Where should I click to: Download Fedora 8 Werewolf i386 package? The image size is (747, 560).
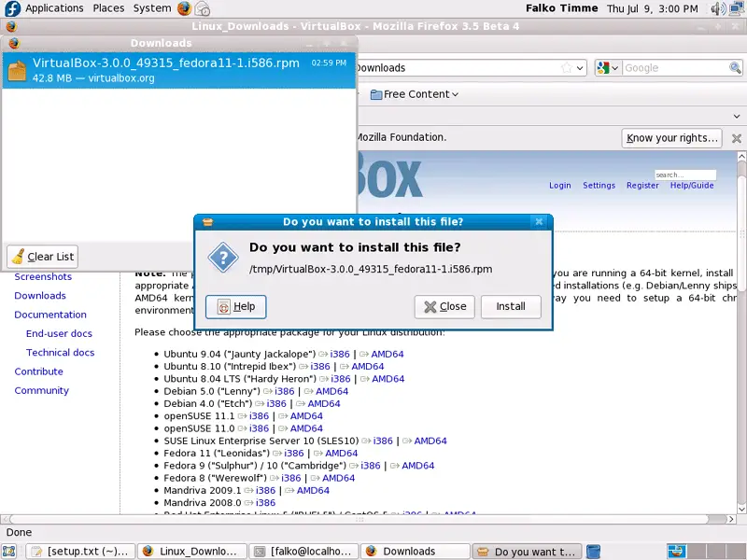290,478
